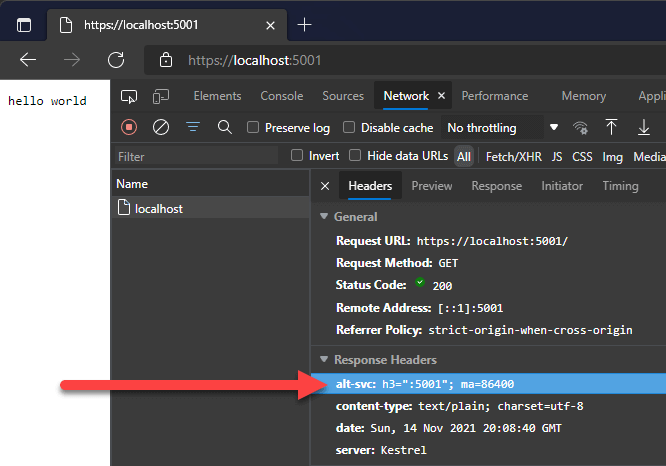Toggle device emulation icon

point(161,96)
